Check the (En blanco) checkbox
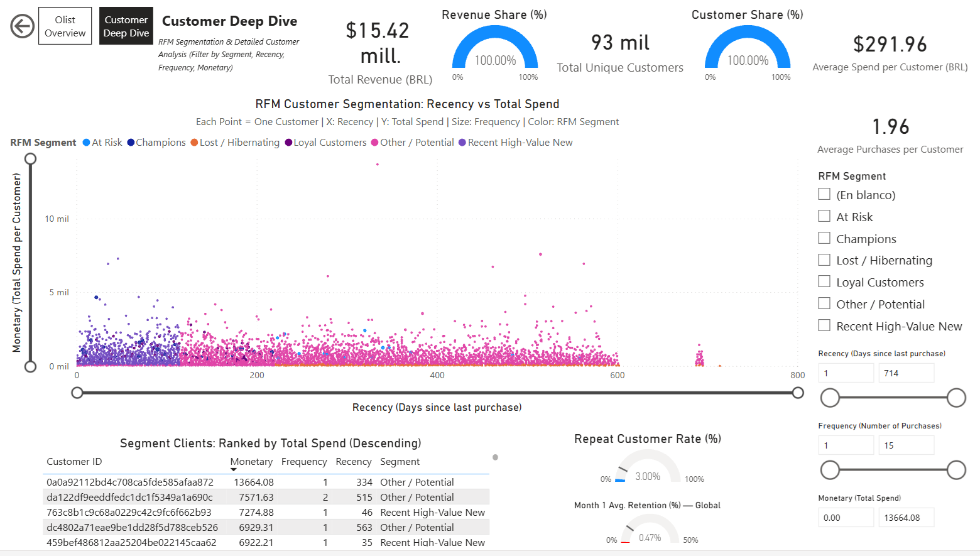 [824, 194]
